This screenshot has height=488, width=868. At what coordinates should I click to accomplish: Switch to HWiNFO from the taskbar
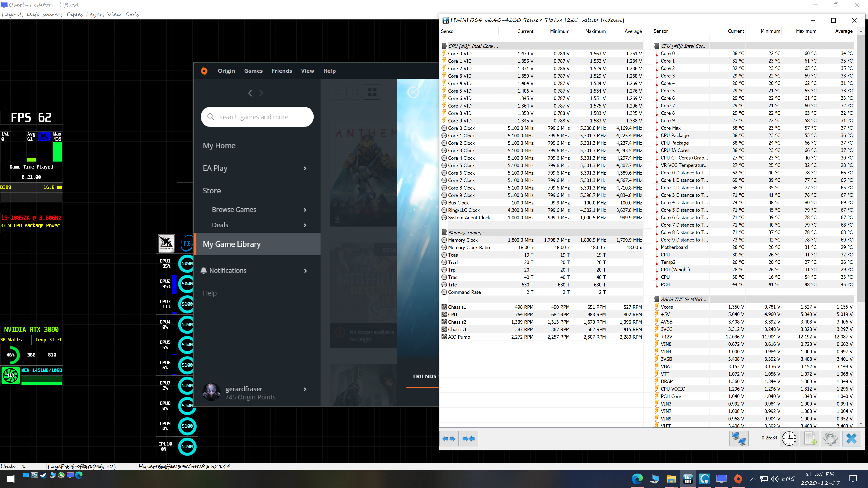(688, 479)
